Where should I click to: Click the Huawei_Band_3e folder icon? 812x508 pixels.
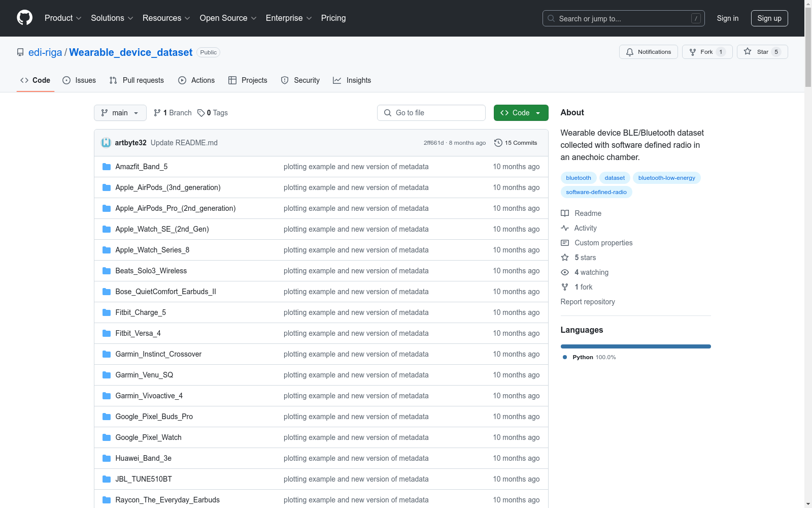tap(107, 458)
